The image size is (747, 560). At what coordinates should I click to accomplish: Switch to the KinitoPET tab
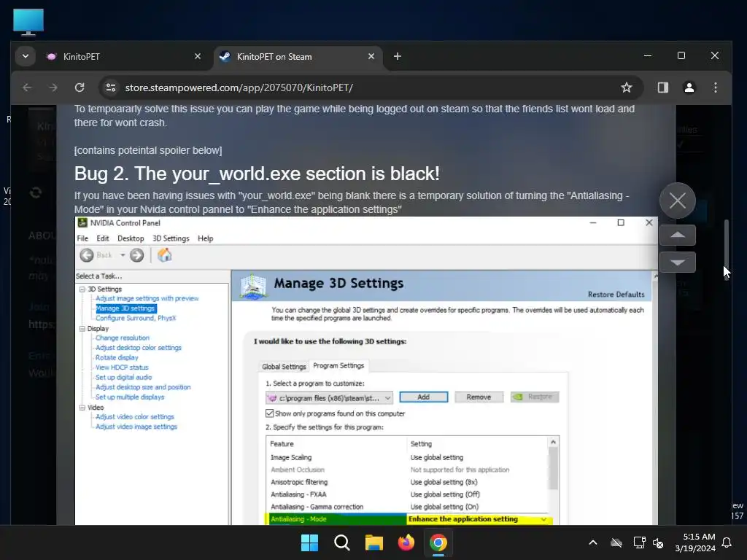click(123, 57)
